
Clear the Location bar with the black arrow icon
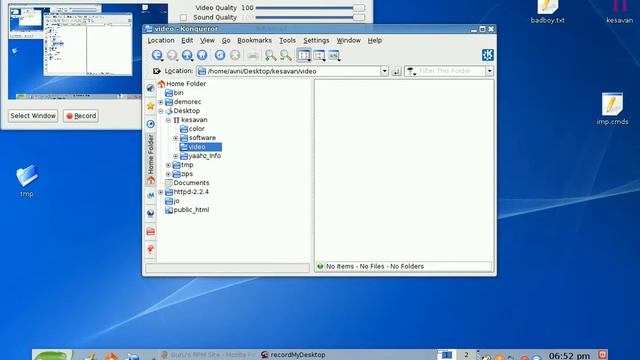pos(157,71)
